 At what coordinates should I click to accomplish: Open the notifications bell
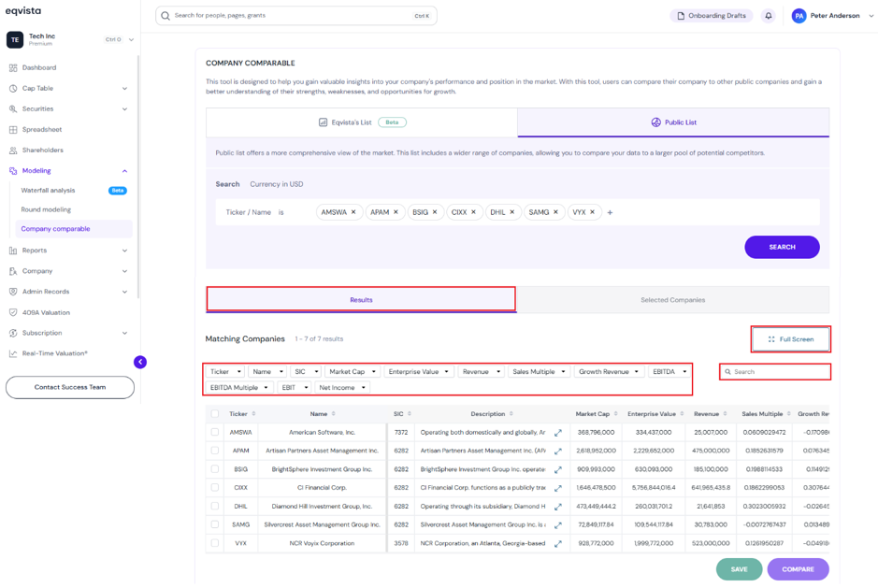769,16
